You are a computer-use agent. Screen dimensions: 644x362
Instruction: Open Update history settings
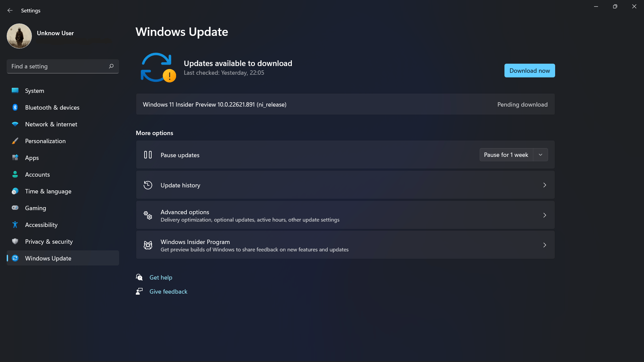(345, 185)
